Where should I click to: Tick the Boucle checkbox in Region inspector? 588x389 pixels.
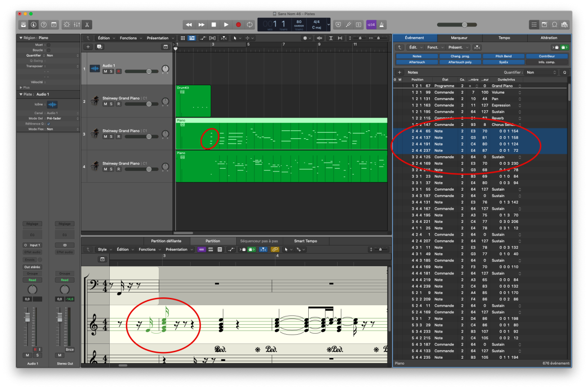coord(49,50)
